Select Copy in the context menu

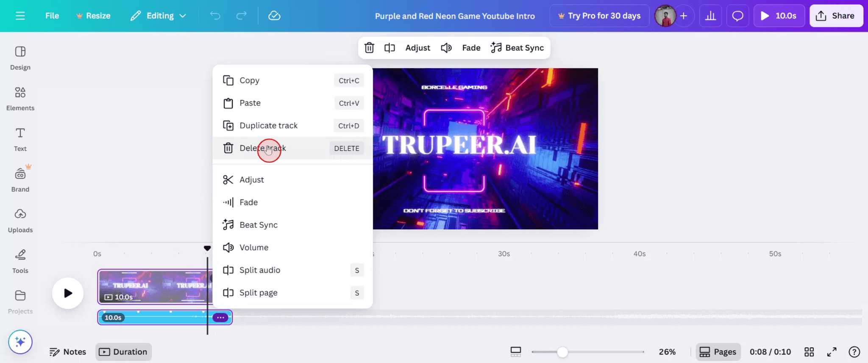[292, 80]
